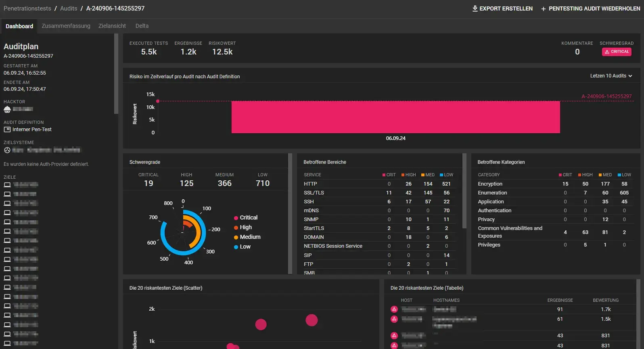Toggle Critical series in donut legend

pos(246,217)
